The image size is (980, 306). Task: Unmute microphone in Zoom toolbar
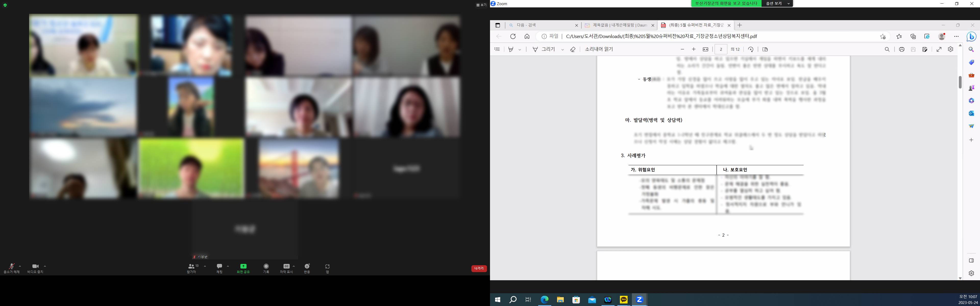click(11, 268)
